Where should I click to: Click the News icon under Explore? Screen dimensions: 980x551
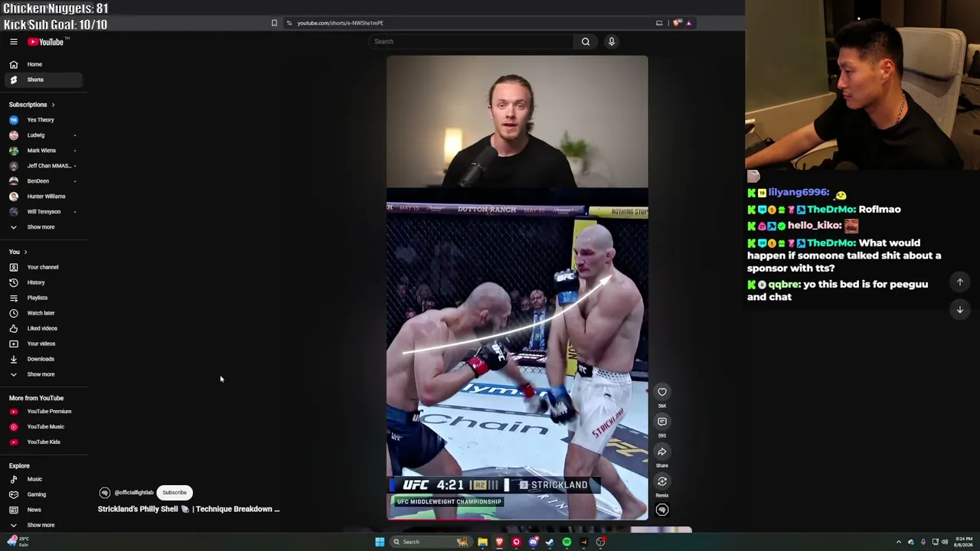click(14, 510)
